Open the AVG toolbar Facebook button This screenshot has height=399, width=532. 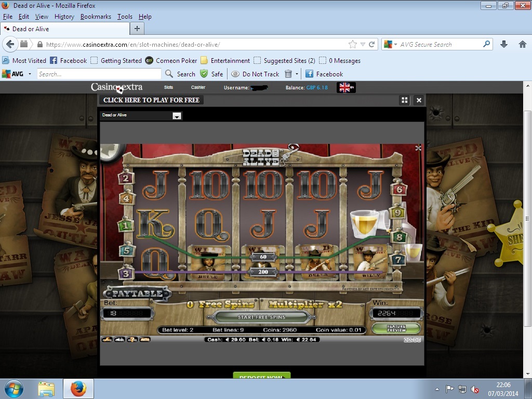tap(324, 74)
